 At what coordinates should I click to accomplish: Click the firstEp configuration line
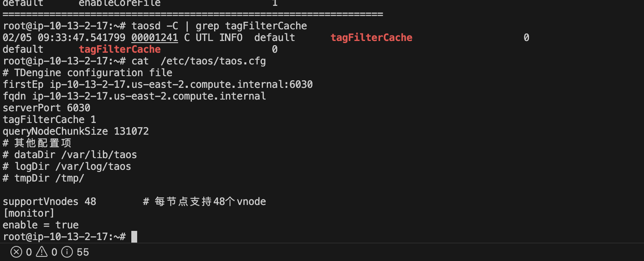tap(158, 84)
